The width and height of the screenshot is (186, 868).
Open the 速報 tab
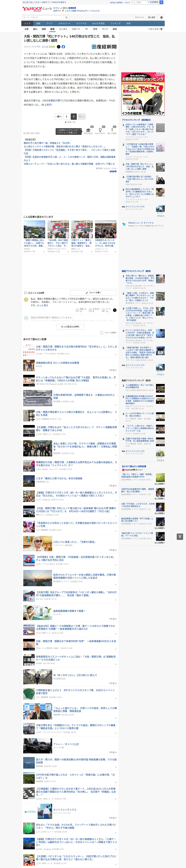click(x=38, y=24)
